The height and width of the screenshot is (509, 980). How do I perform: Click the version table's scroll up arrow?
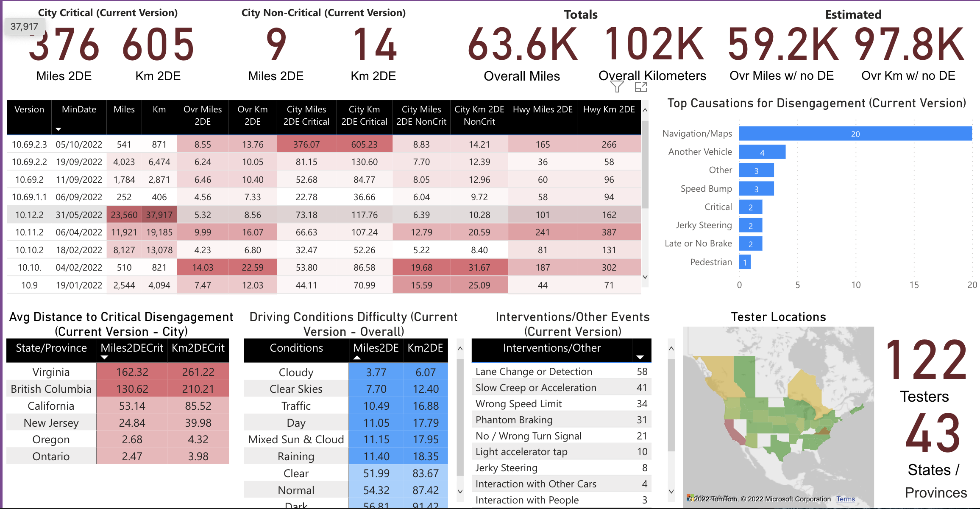(x=645, y=110)
